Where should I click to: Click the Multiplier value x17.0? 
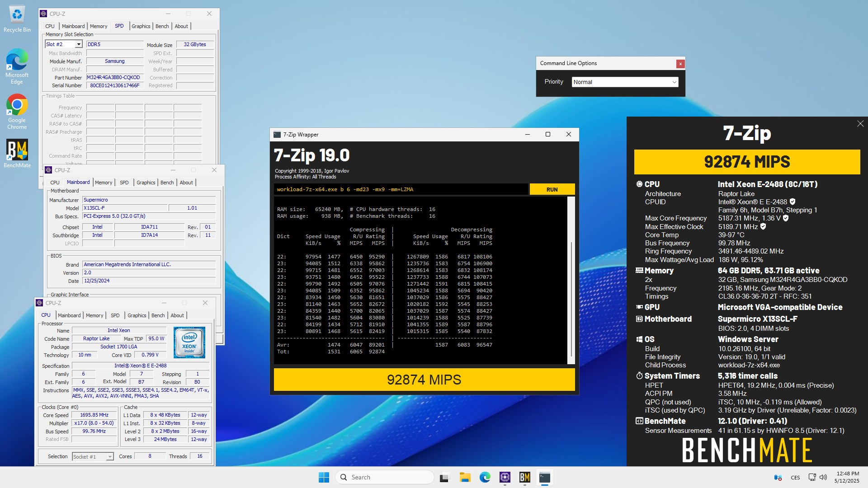click(x=94, y=423)
